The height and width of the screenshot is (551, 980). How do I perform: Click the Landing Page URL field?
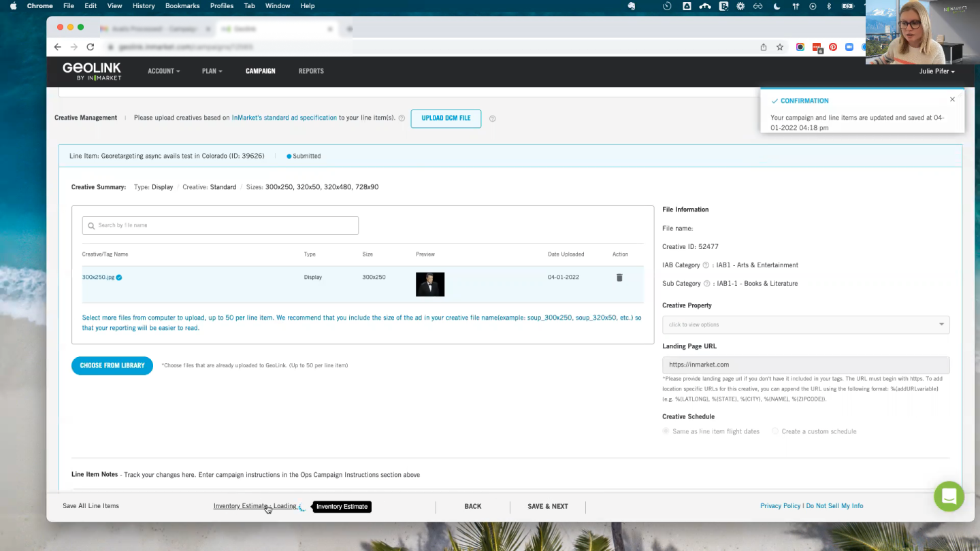pyautogui.click(x=806, y=365)
